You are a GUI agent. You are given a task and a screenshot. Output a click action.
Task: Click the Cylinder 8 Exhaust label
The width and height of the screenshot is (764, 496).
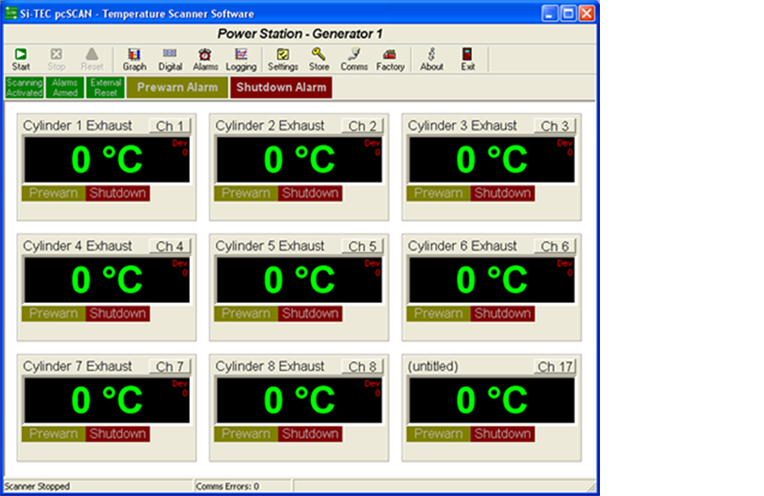pyautogui.click(x=269, y=366)
